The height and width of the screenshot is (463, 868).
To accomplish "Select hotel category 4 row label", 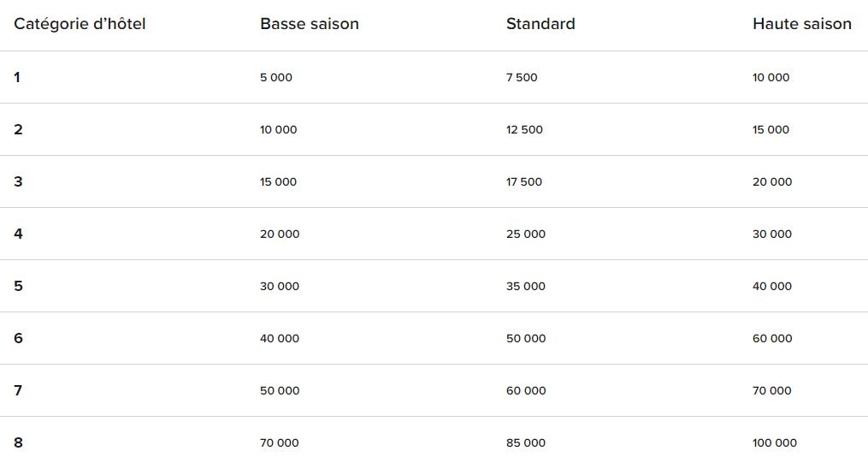I will pyautogui.click(x=18, y=234).
